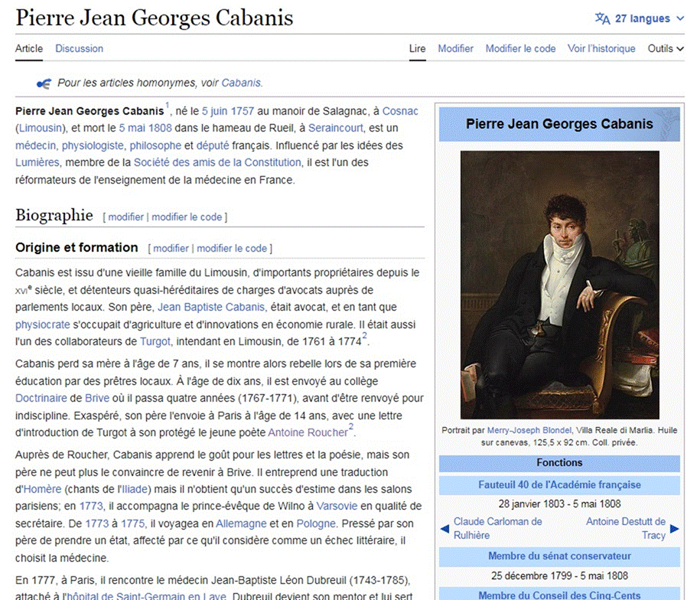This screenshot has width=700, height=600.
Task: Click the Origine et formation heading
Action: tap(77, 247)
